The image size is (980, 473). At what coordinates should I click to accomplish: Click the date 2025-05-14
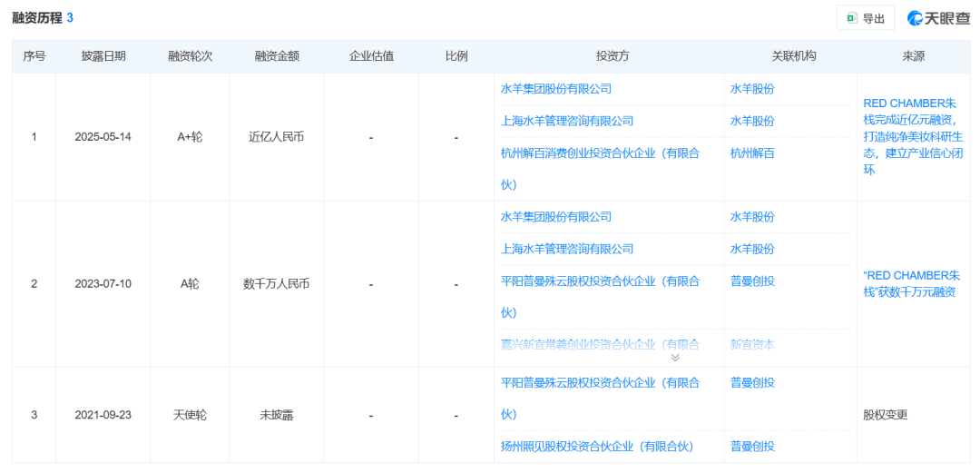[x=103, y=137]
